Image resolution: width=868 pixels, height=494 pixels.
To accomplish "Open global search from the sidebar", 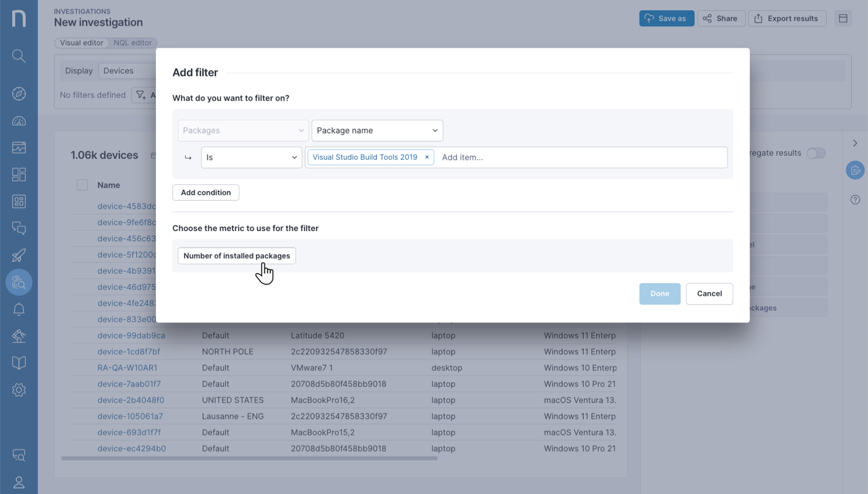I will pos(18,56).
